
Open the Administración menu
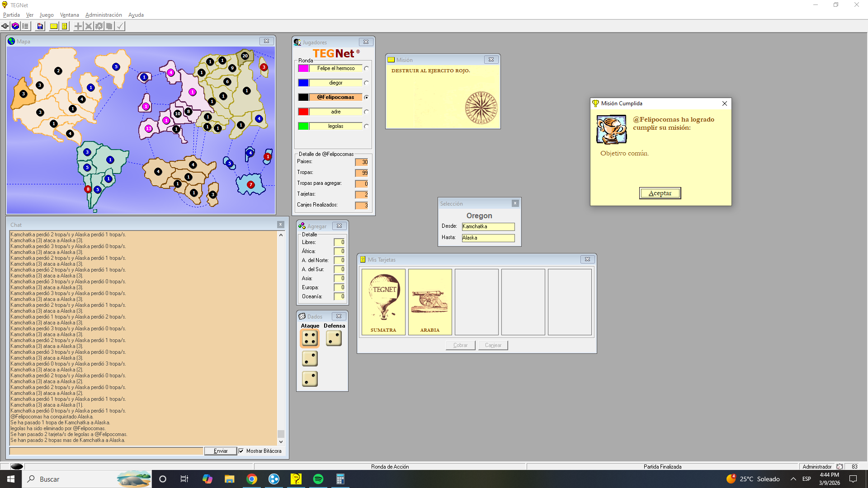(104, 15)
